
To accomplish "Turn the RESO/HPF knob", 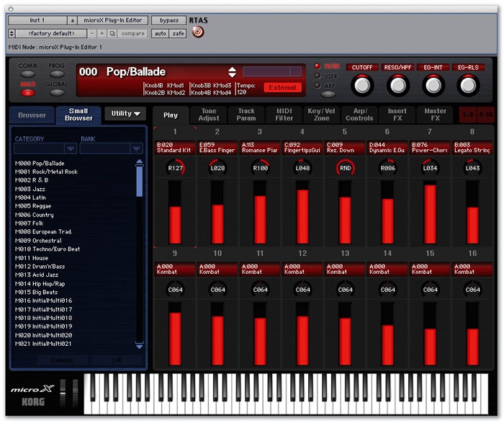I will pyautogui.click(x=397, y=85).
